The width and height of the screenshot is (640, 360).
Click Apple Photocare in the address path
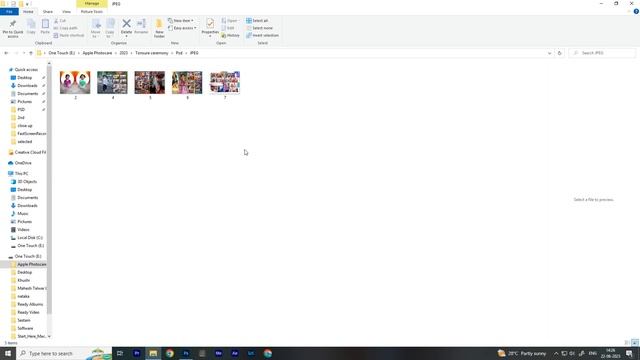coord(97,53)
